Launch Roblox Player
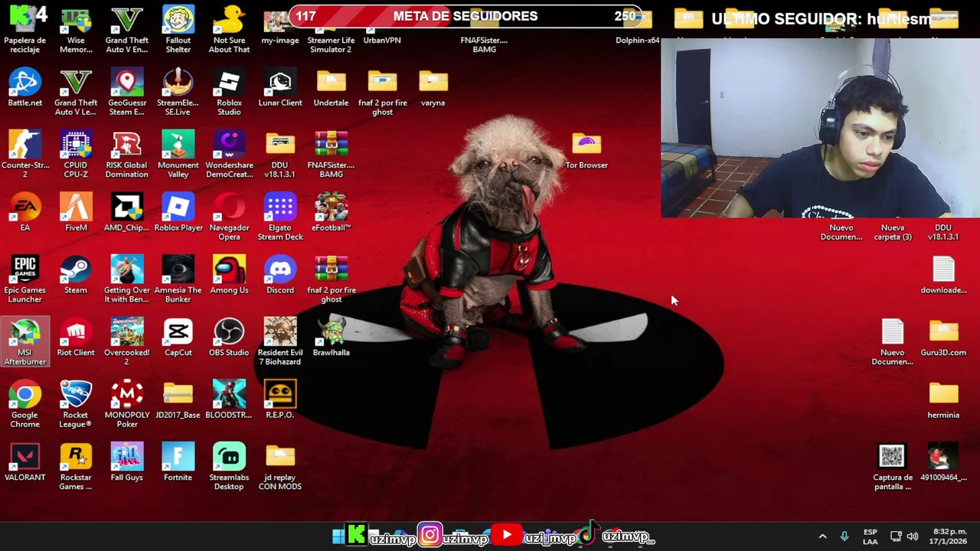980x551 pixels. point(178,212)
